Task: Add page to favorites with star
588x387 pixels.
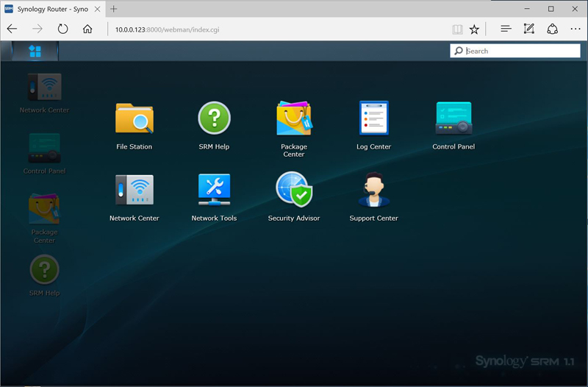Action: coord(474,29)
